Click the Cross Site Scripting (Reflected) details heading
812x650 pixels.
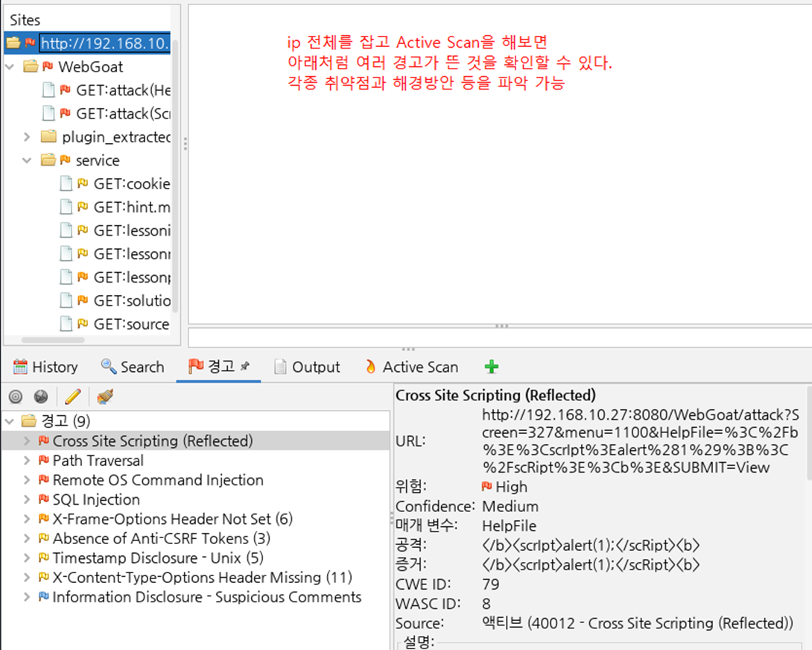pos(495,395)
